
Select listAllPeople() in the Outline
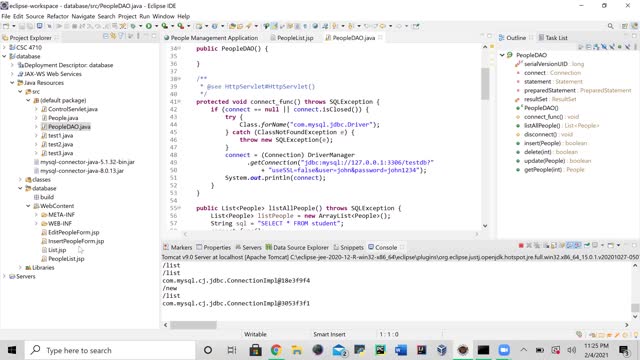(x=542, y=126)
